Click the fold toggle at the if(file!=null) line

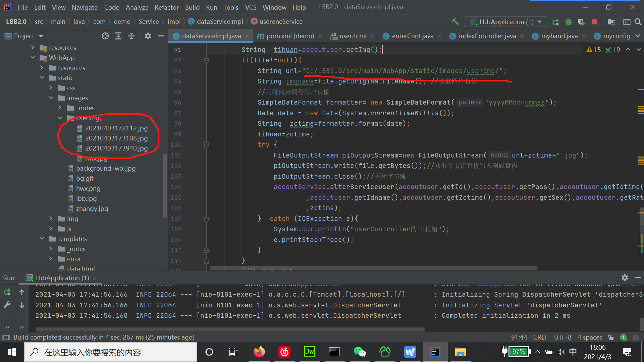206,60
